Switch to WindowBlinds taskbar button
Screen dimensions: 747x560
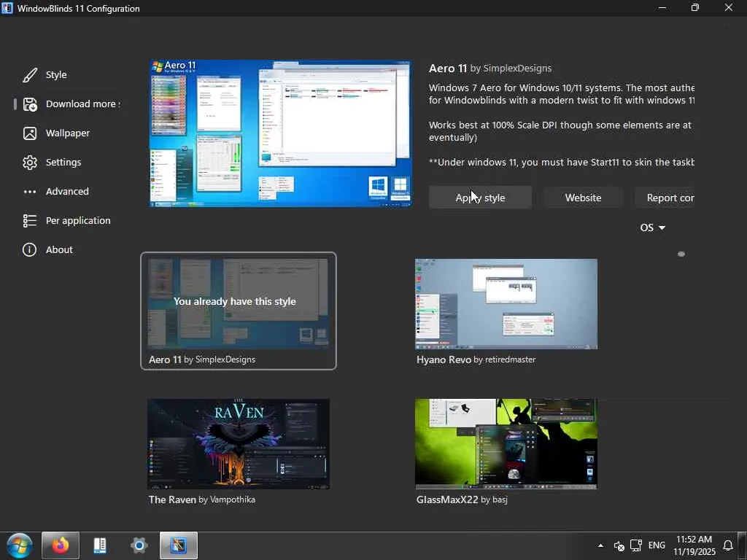coord(179,545)
